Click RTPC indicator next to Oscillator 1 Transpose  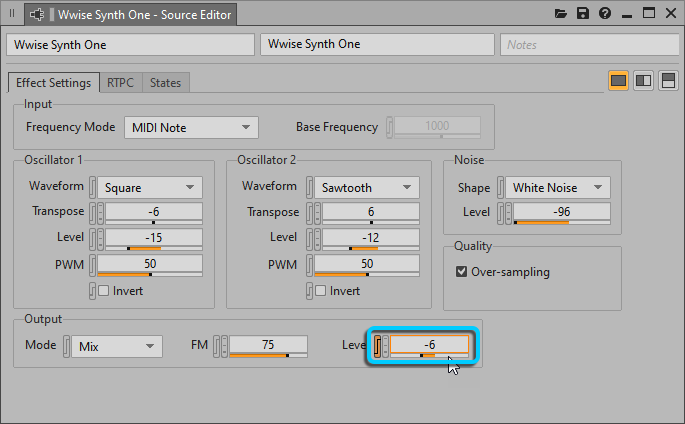93,213
